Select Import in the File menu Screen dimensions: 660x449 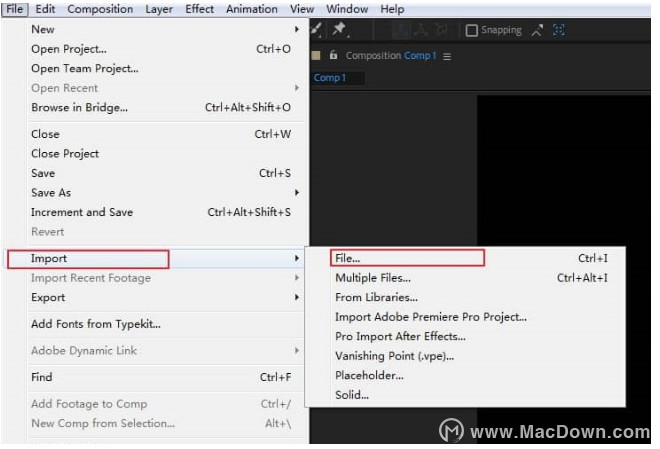pyautogui.click(x=154, y=258)
